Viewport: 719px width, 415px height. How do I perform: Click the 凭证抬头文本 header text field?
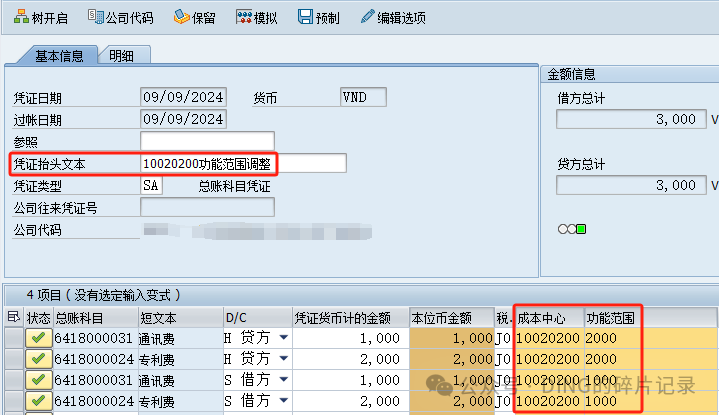(243, 164)
